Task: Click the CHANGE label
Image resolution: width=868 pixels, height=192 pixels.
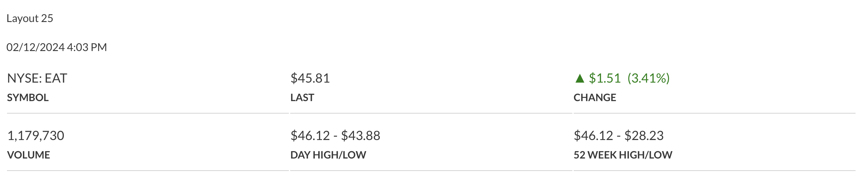Action: pos(595,98)
